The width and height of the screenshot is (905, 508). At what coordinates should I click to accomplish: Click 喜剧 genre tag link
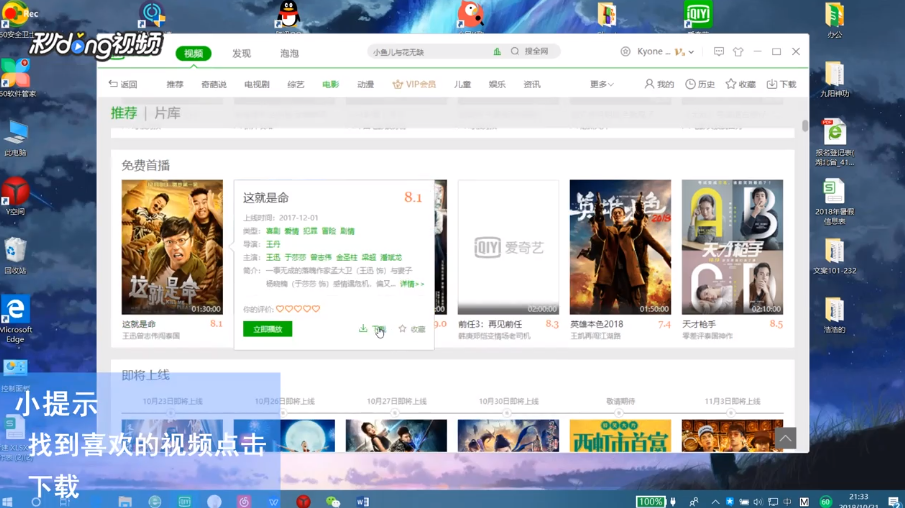273,231
